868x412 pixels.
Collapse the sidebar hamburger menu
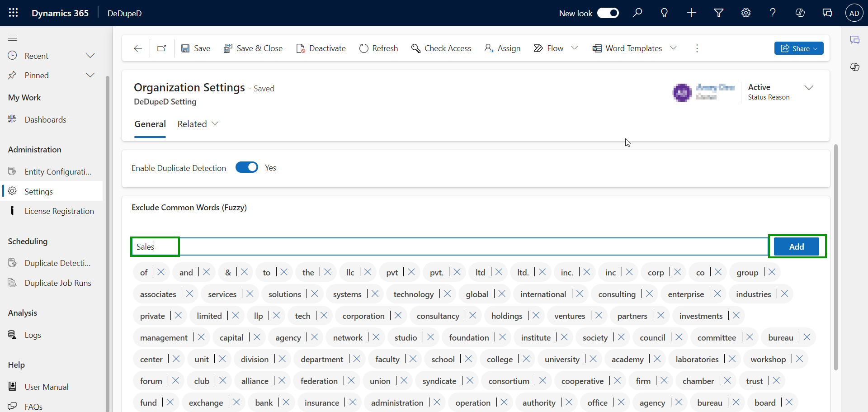point(13,38)
